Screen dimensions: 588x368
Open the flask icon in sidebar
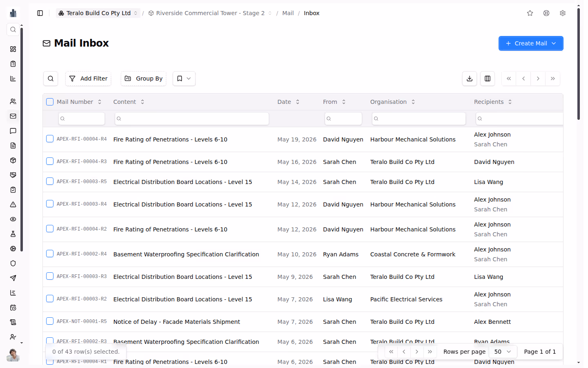(13, 234)
